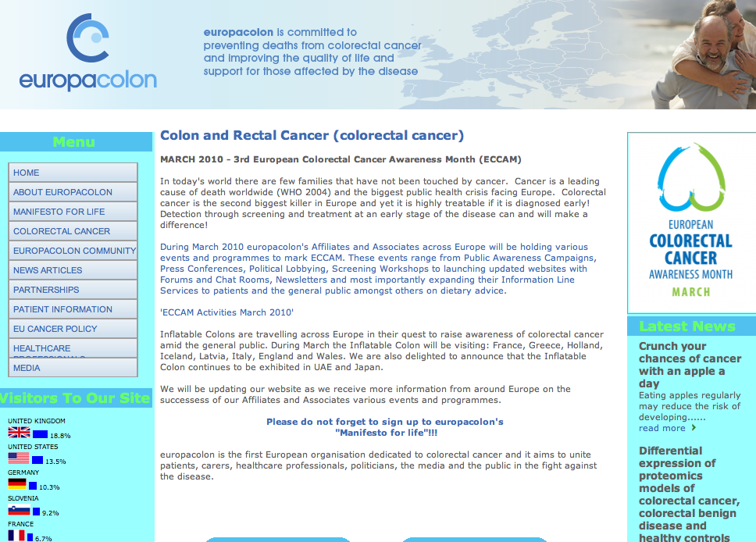Open 'Crunch your chances of cancer' article
Viewport: 756px width, 542px height.
click(x=690, y=365)
